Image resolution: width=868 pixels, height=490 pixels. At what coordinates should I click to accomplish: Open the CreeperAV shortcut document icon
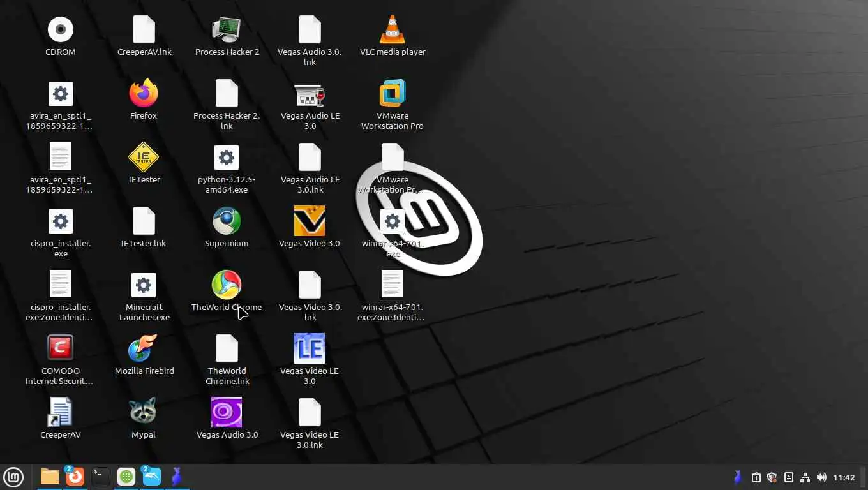pyautogui.click(x=61, y=412)
